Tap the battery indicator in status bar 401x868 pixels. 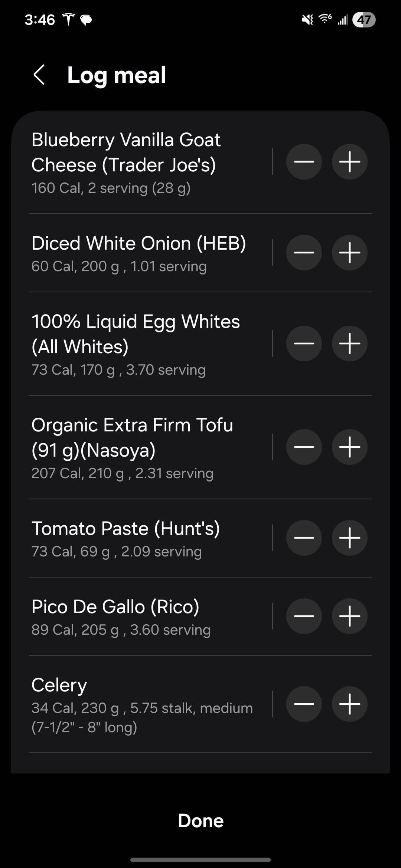click(363, 20)
